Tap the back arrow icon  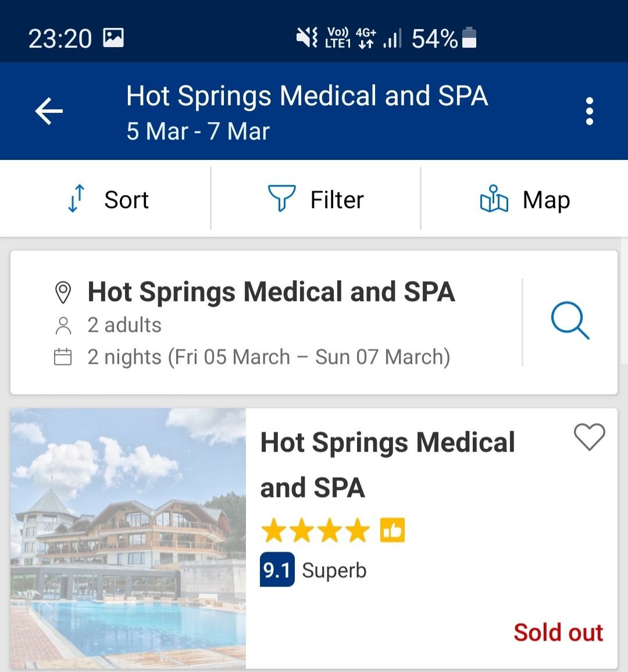click(x=49, y=111)
